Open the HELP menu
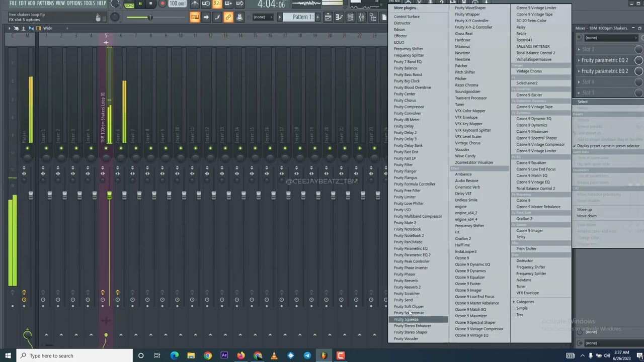 coord(102,4)
